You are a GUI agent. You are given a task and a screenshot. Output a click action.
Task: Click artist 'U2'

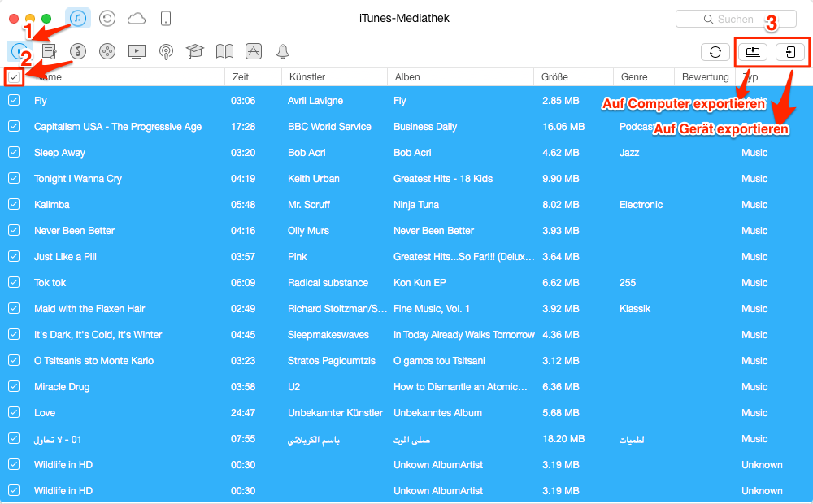(294, 387)
